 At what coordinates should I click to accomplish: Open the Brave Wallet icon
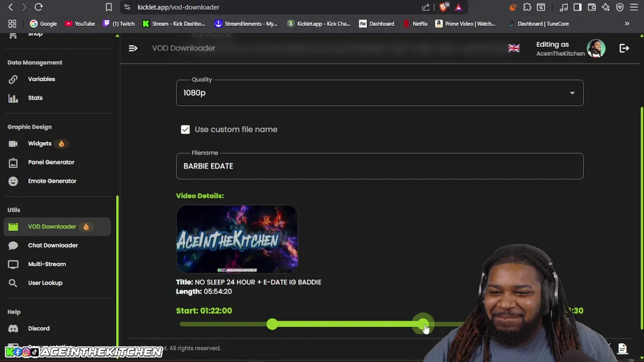click(592, 7)
